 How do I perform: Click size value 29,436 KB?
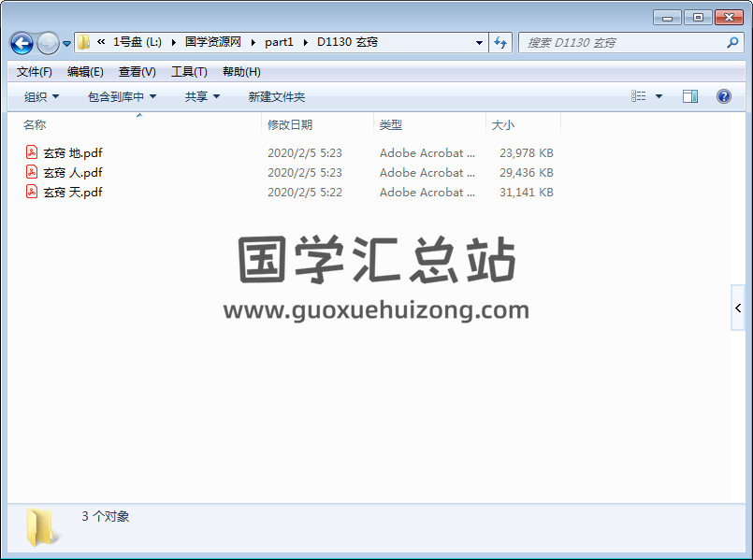[x=527, y=173]
